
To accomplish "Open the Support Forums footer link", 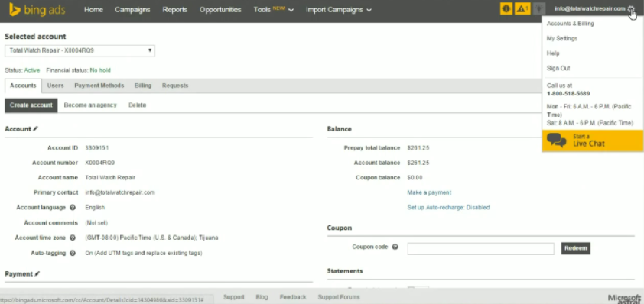I will (x=338, y=297).
